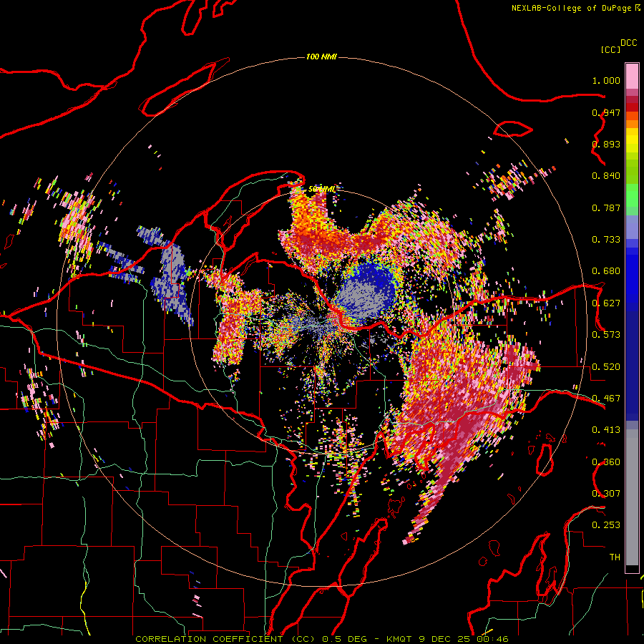Screen dimensions: 644x644
Task: Click the 0.520 legend value
Action: point(606,367)
